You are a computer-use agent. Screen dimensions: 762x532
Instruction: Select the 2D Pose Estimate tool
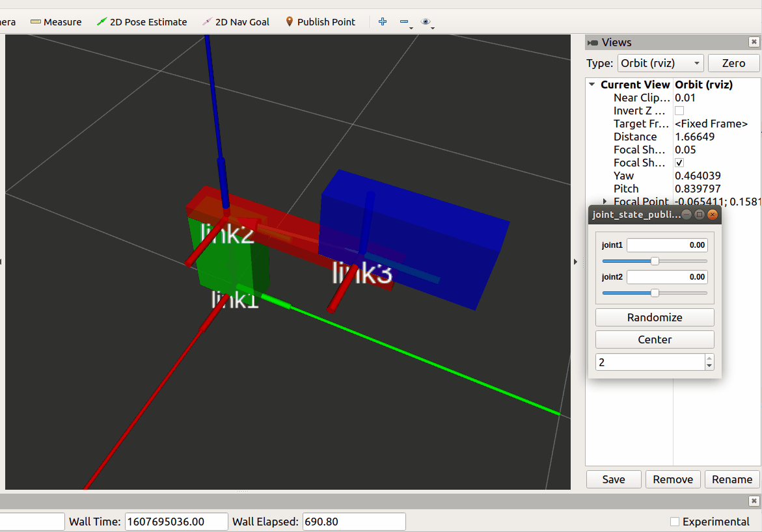pyautogui.click(x=142, y=21)
